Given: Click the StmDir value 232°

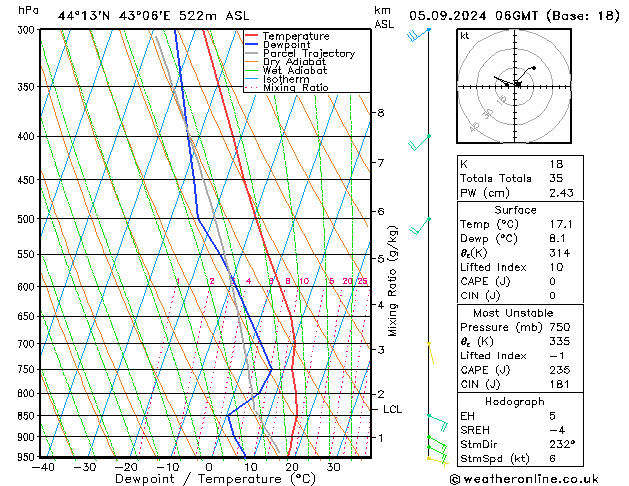Looking at the screenshot, I should 562,445.
